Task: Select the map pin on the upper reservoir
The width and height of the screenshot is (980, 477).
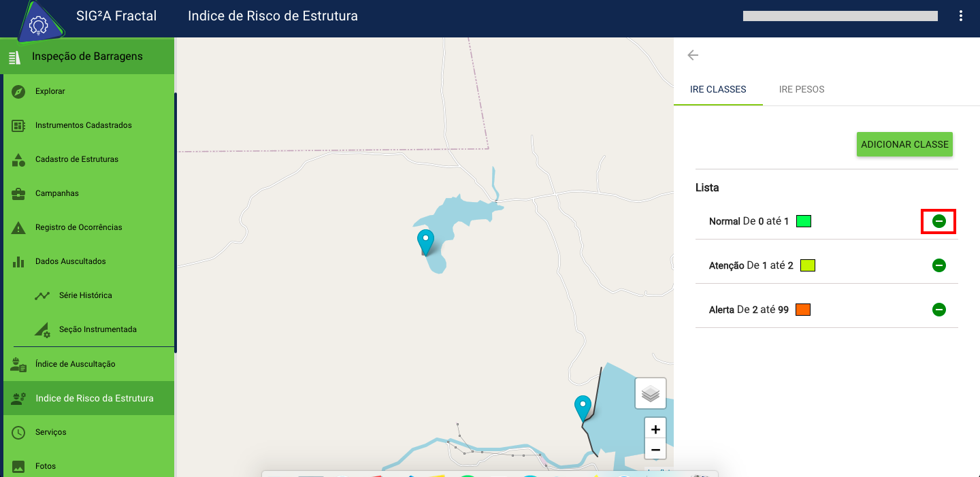Action: (x=425, y=242)
